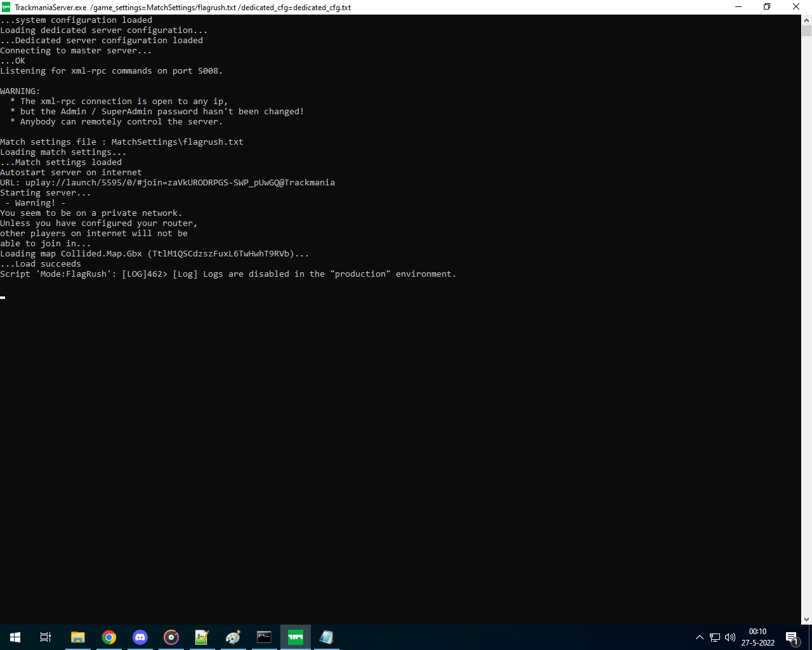Open the pink disc music app in taskbar
The width and height of the screenshot is (812, 650).
click(x=171, y=637)
